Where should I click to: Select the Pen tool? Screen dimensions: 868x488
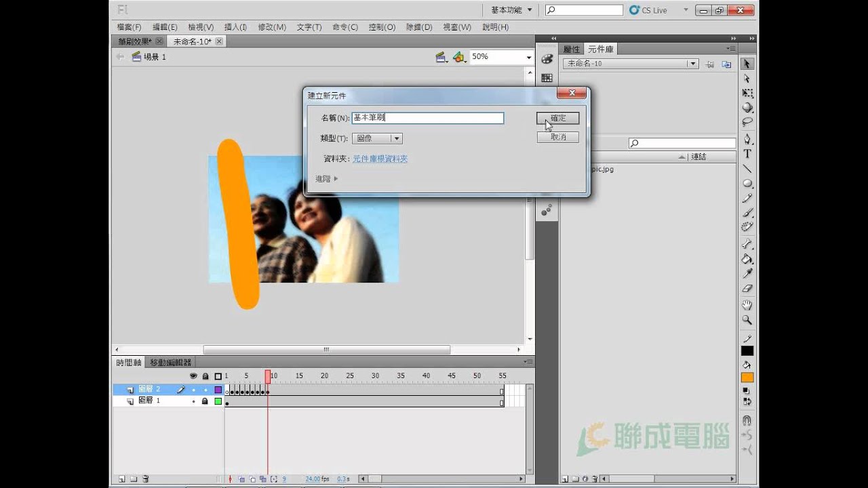(x=747, y=139)
